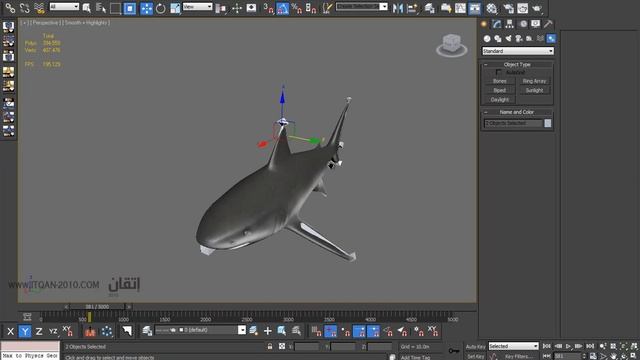The width and height of the screenshot is (640, 360).
Task: Click the time slider showing 381 / 5000
Action: [x=97, y=307]
